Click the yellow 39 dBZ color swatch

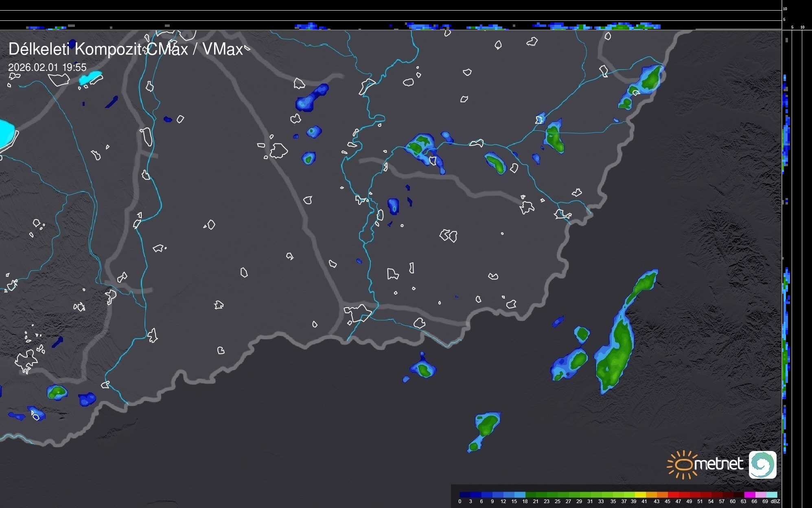tap(640, 495)
